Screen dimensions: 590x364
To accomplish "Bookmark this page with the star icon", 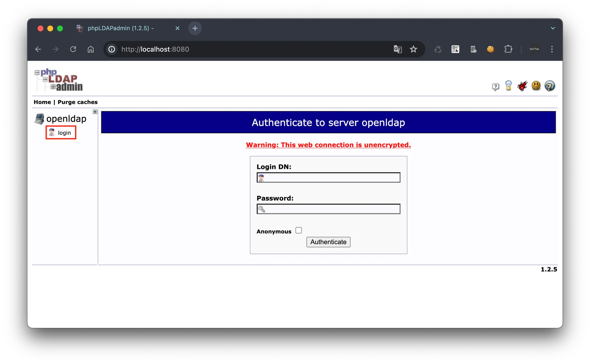I will tap(413, 49).
